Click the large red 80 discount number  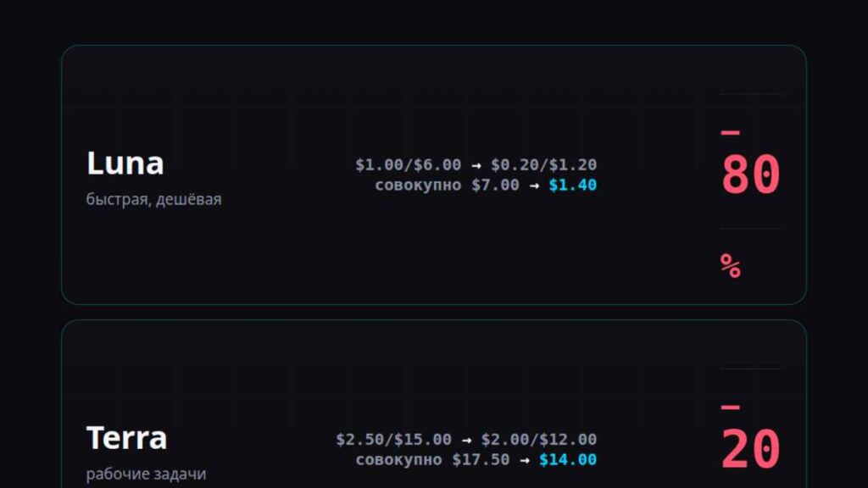click(x=751, y=175)
